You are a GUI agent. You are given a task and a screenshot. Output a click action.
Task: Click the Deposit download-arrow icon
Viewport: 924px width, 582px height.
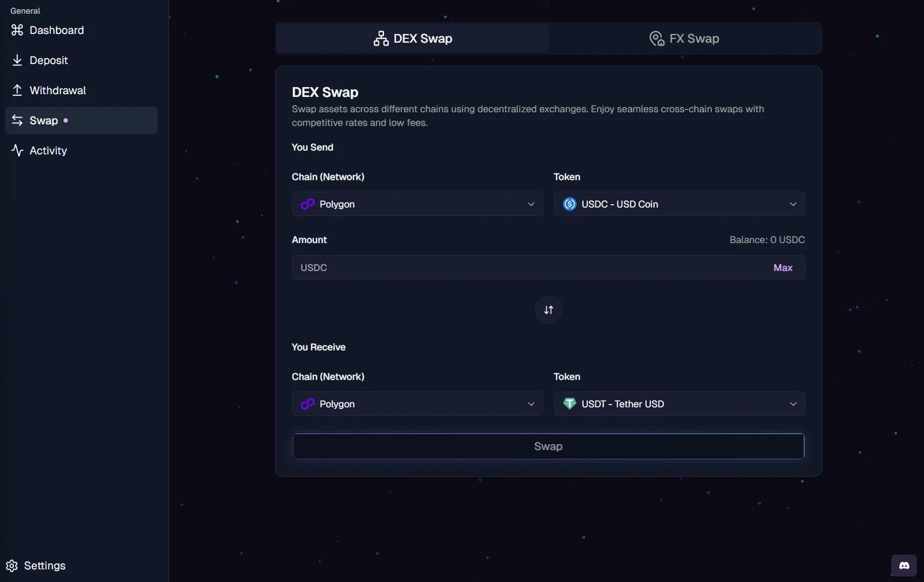(17, 60)
